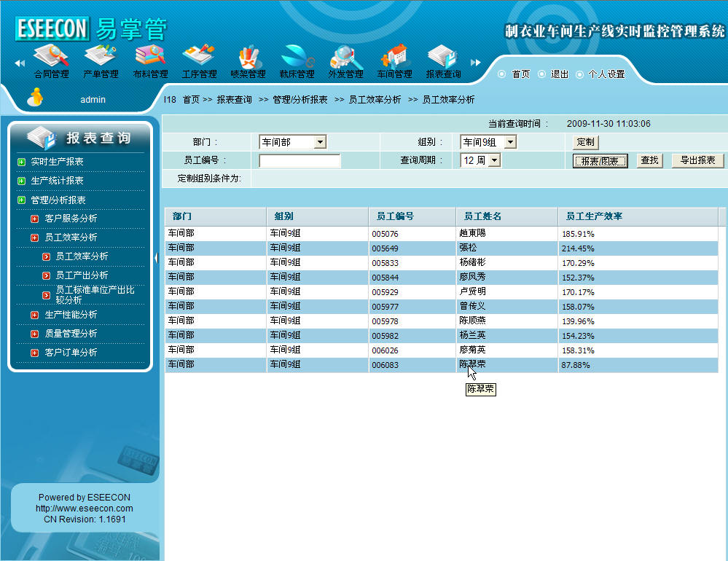Open the 唛架管理 marker management icon
728x561 pixels.
click(248, 57)
